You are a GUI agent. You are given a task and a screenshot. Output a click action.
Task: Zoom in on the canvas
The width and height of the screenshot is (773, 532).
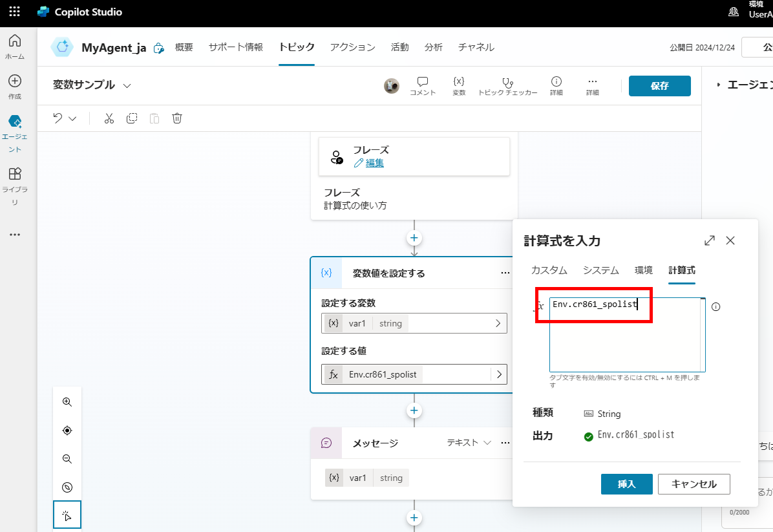pyautogui.click(x=67, y=401)
